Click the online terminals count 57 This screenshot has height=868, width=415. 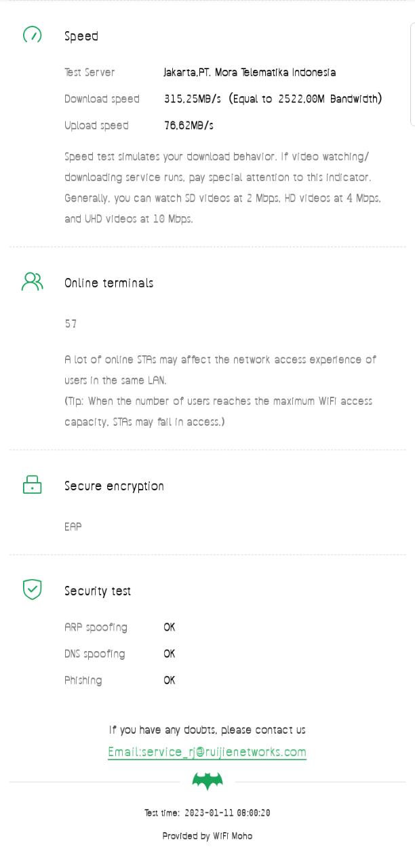[x=71, y=323]
